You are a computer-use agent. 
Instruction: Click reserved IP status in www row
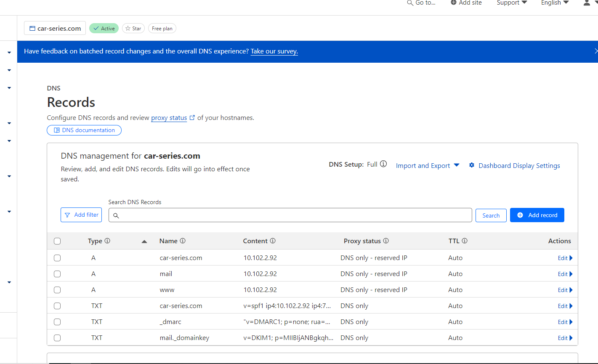374,290
